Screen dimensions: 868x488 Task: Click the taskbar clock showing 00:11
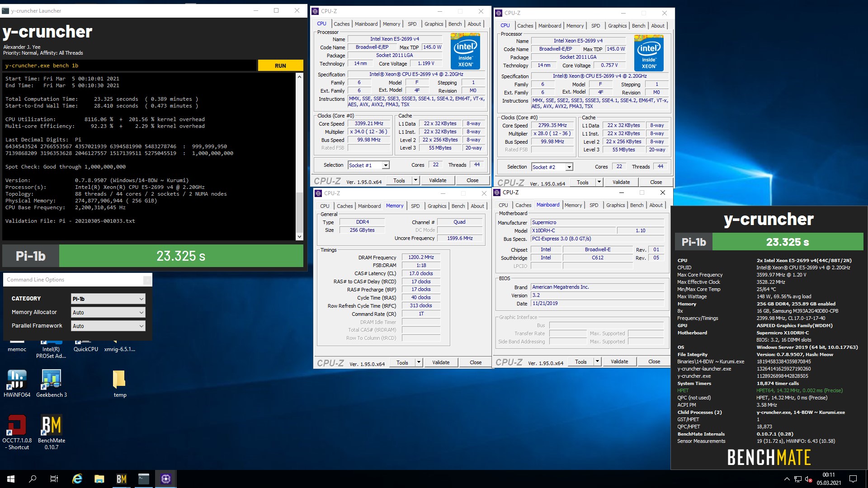pyautogui.click(x=829, y=479)
